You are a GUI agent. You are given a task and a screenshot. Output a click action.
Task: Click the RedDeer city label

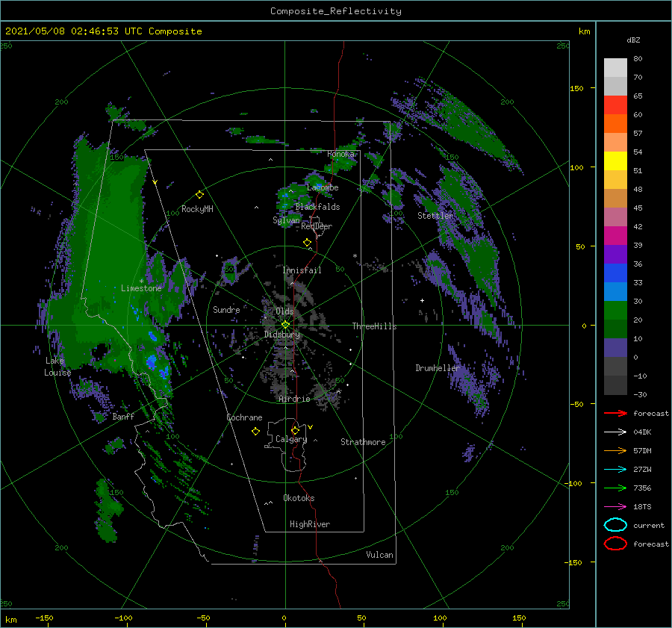pyautogui.click(x=317, y=226)
